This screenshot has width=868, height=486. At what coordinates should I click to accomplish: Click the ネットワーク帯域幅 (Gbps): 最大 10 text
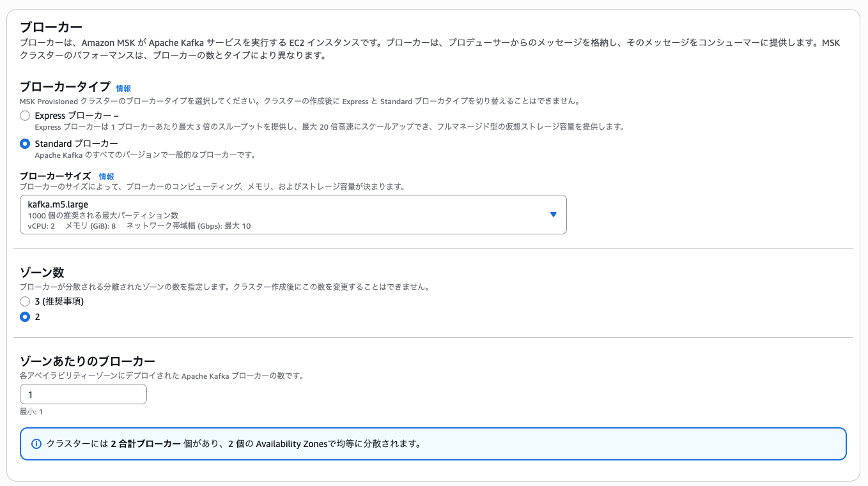tap(189, 226)
